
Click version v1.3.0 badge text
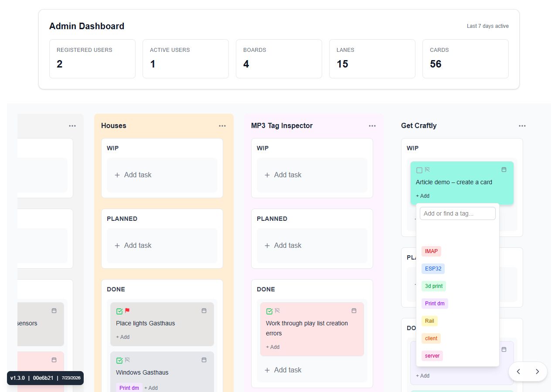(17, 378)
